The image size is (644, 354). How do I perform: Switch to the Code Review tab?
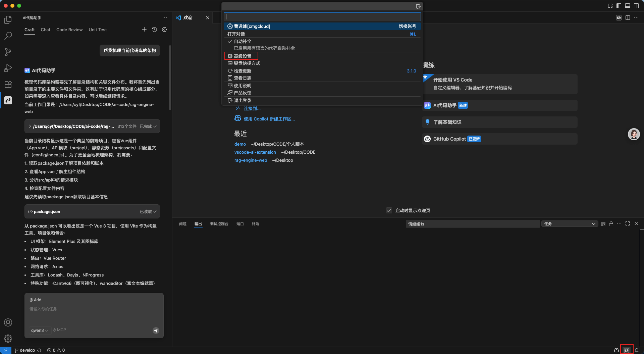click(69, 30)
